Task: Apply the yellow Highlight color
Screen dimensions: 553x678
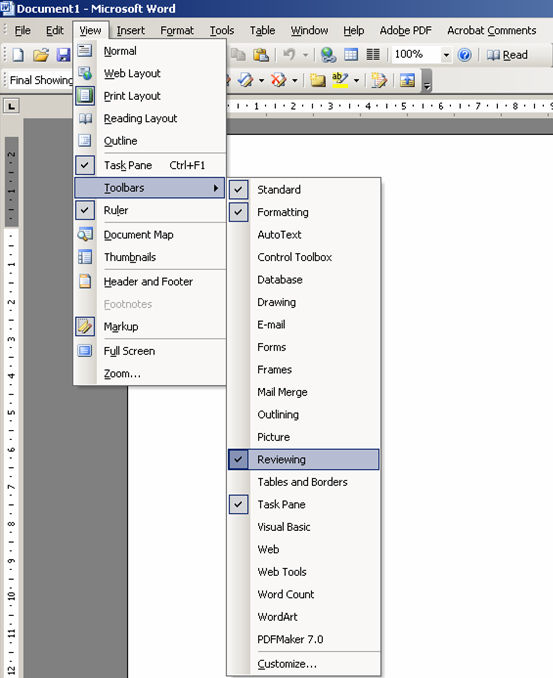Action: pos(340,80)
